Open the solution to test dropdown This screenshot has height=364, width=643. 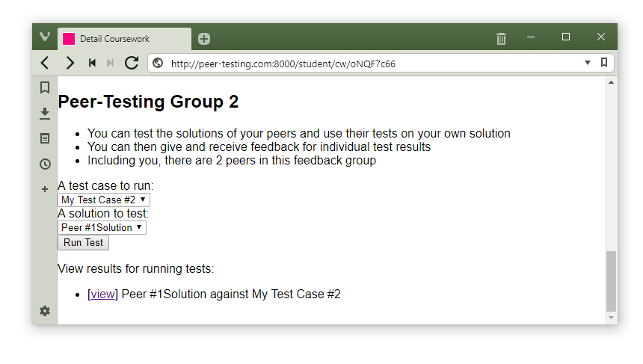tap(102, 227)
